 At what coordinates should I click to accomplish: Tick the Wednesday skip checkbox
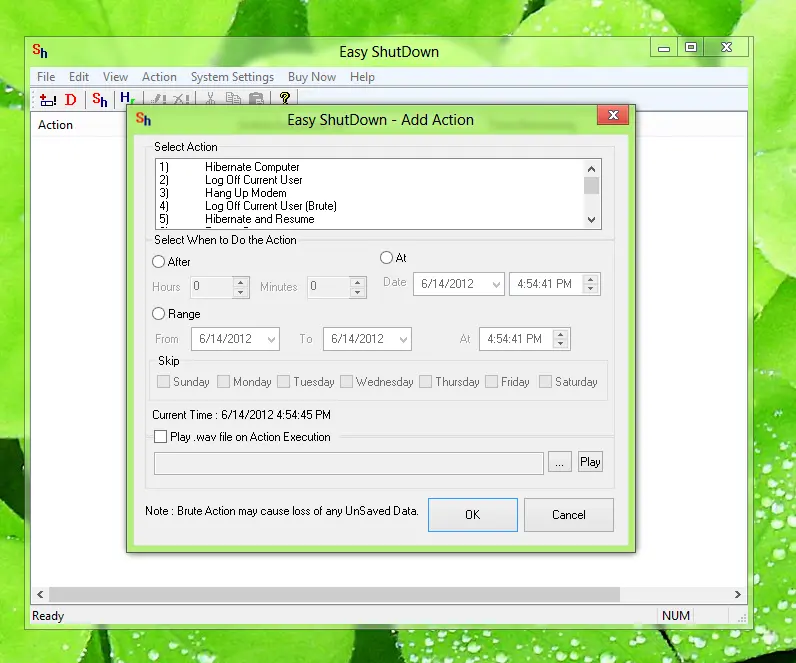click(346, 381)
